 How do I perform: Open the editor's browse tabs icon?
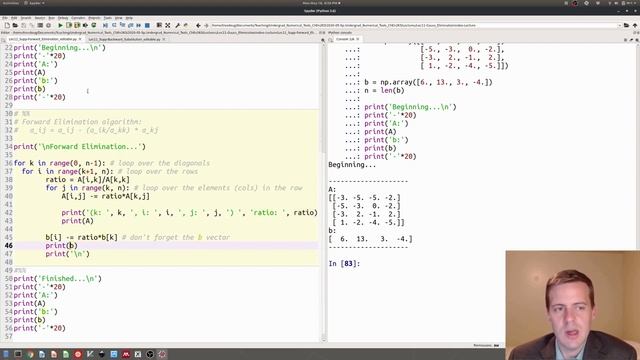[x=3, y=40]
